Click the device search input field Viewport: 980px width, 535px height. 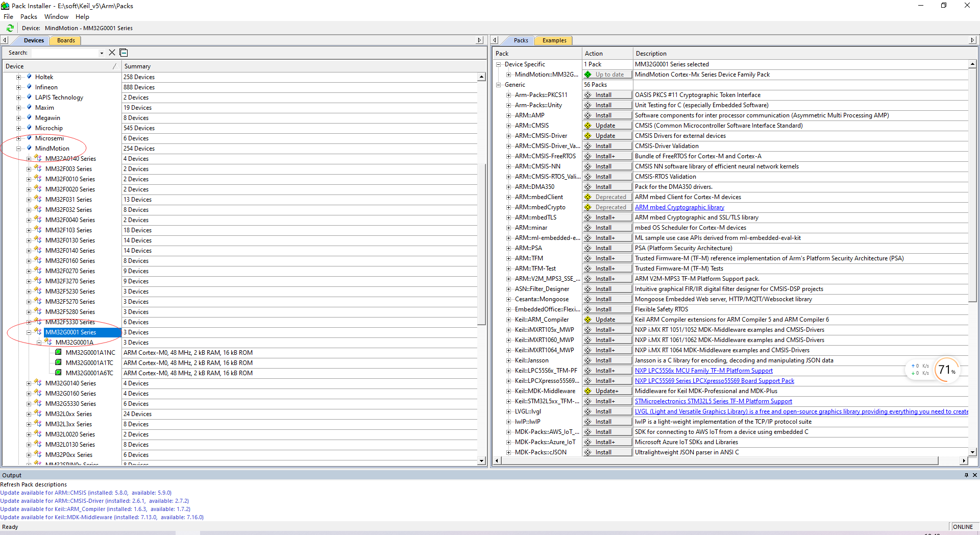click(65, 53)
